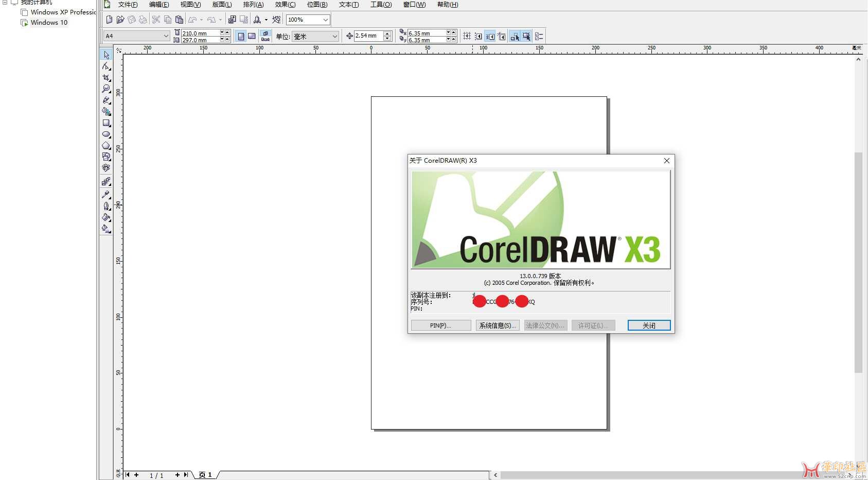Select the Interactive Fill tool

[107, 228]
